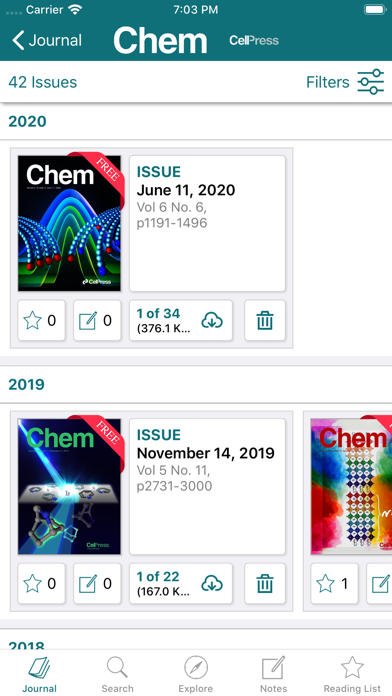Viewport: 392px width, 696px height.
Task: Star the November 14, 2019 issue
Action: (x=41, y=584)
